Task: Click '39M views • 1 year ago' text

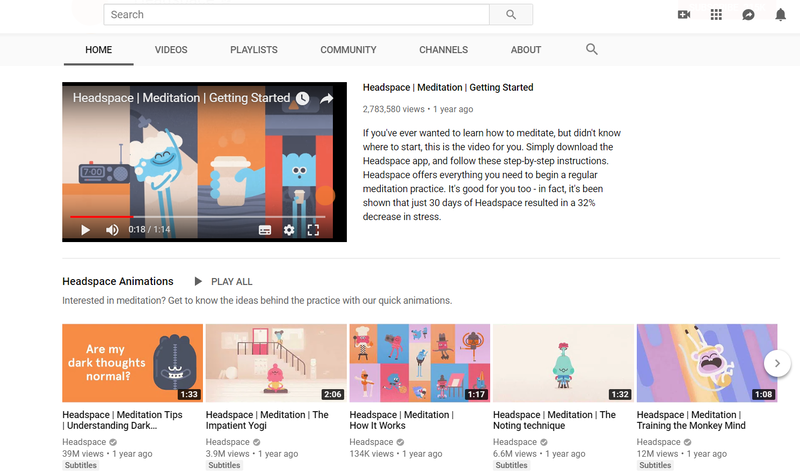Action: pyautogui.click(x=107, y=454)
